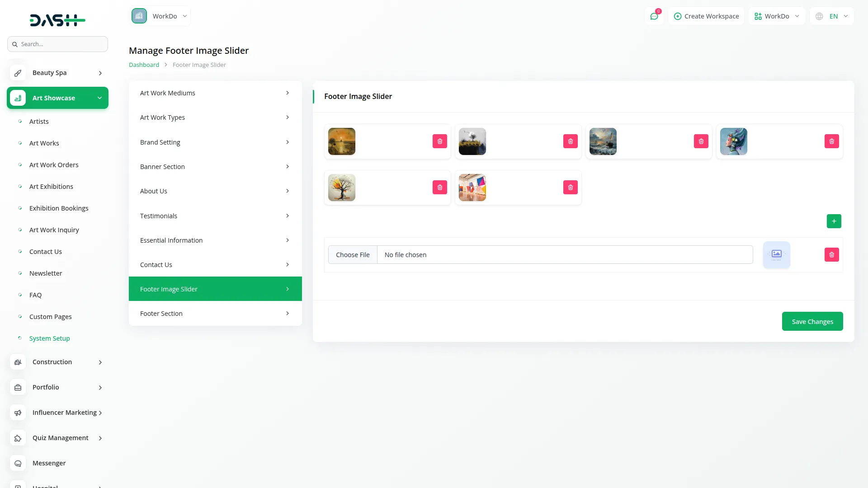This screenshot has width=868, height=488.
Task: Delete the stormy ship painting image
Action: click(701, 141)
